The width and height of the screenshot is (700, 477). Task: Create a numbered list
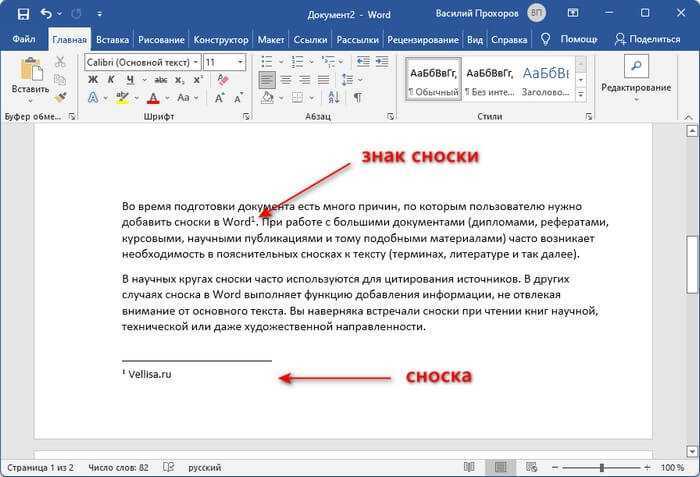tap(297, 62)
